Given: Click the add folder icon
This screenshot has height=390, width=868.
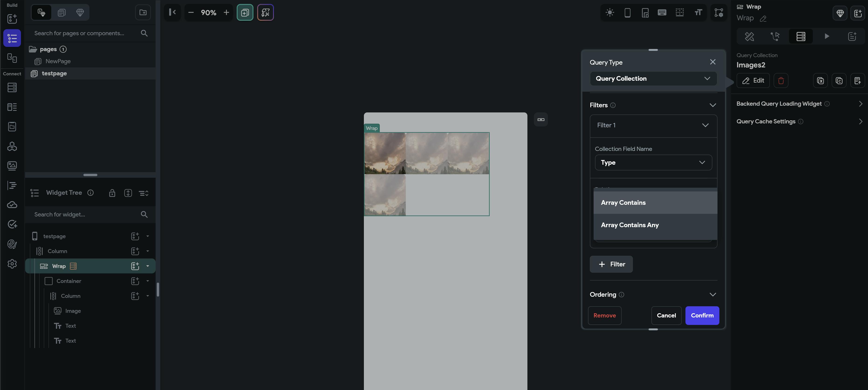Looking at the screenshot, I should coord(143,13).
